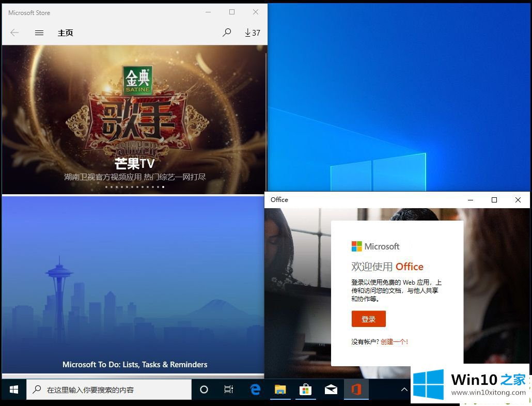Screen dimensions: 532x406
Task: Click the taskbar search box
Action: tap(109, 389)
